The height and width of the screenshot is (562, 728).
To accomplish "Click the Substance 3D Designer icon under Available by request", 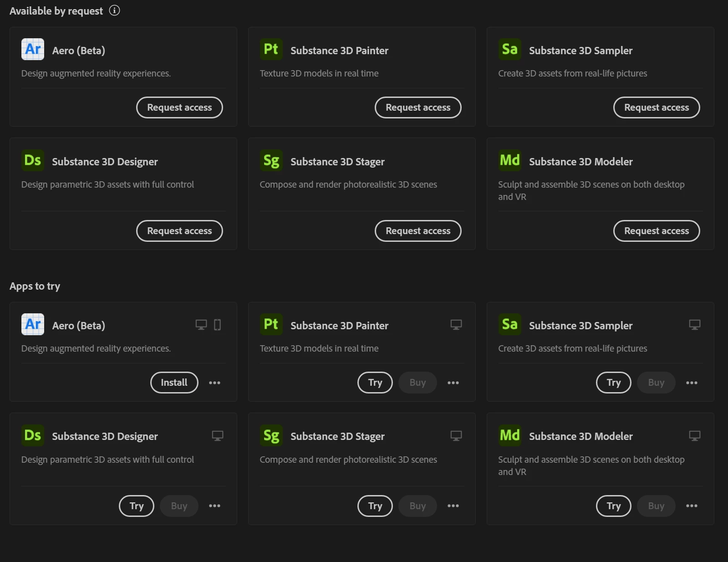I will point(33,160).
